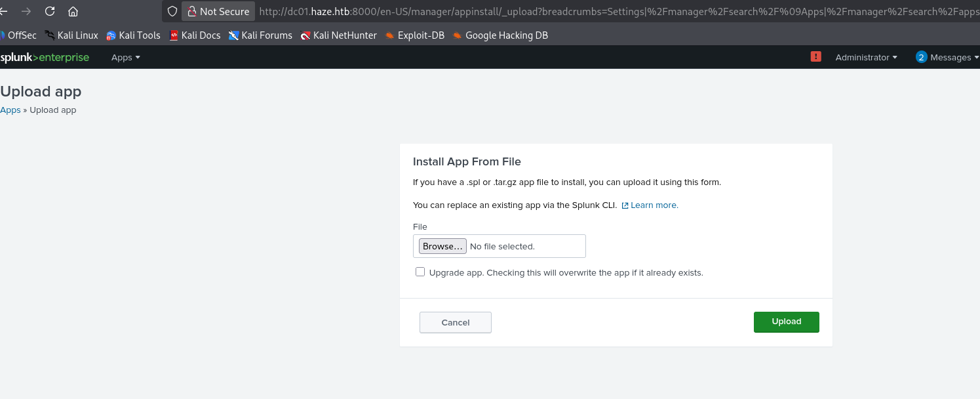The image size is (980, 399).
Task: Open the red alert notification icon
Action: pyautogui.click(x=815, y=57)
